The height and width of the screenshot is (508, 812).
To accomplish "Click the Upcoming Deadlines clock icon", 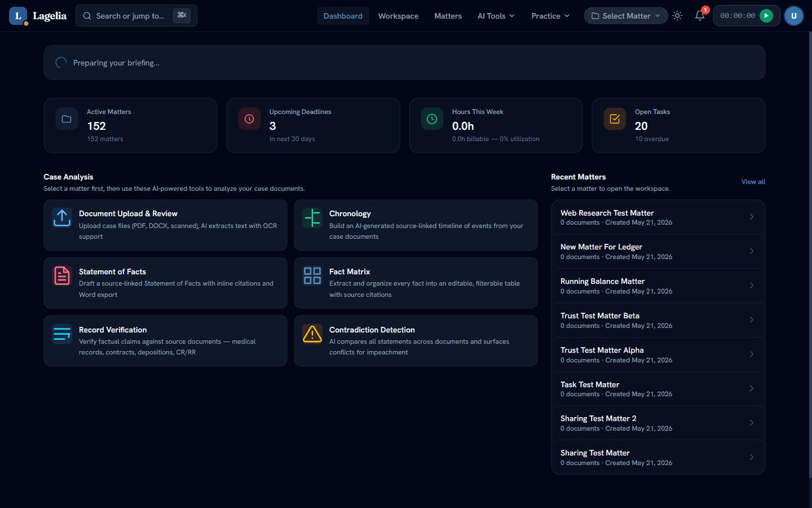I will pyautogui.click(x=249, y=119).
